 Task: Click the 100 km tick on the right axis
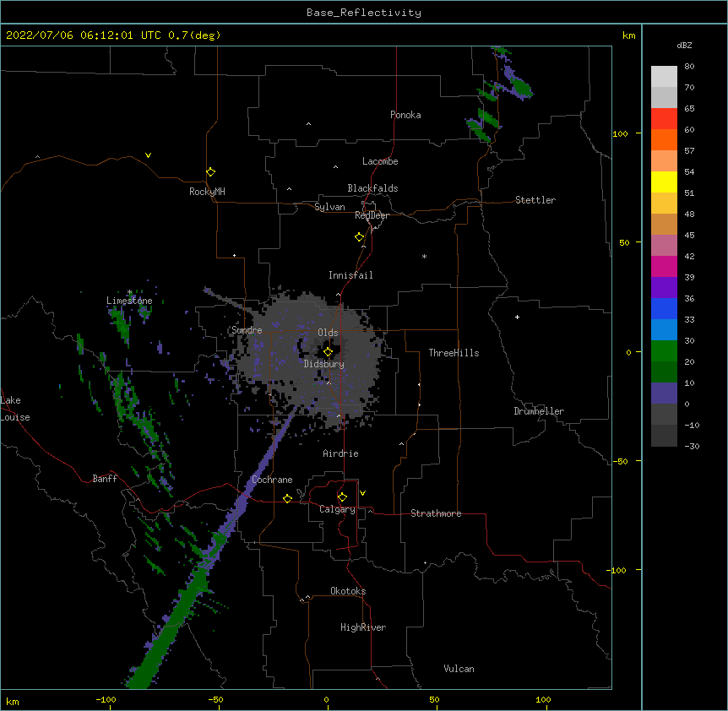pos(620,133)
